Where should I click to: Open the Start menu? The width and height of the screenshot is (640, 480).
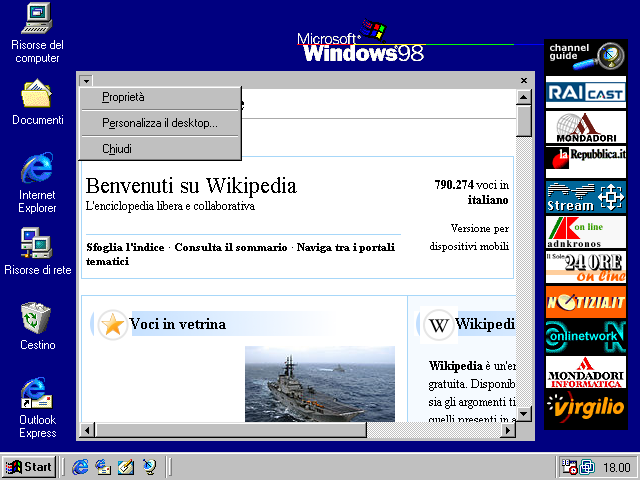pos(29,466)
